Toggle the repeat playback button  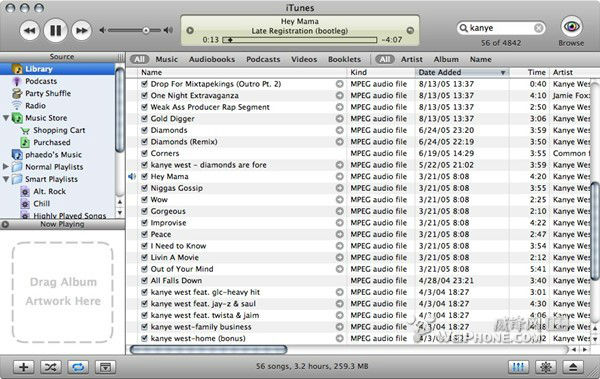[x=78, y=367]
